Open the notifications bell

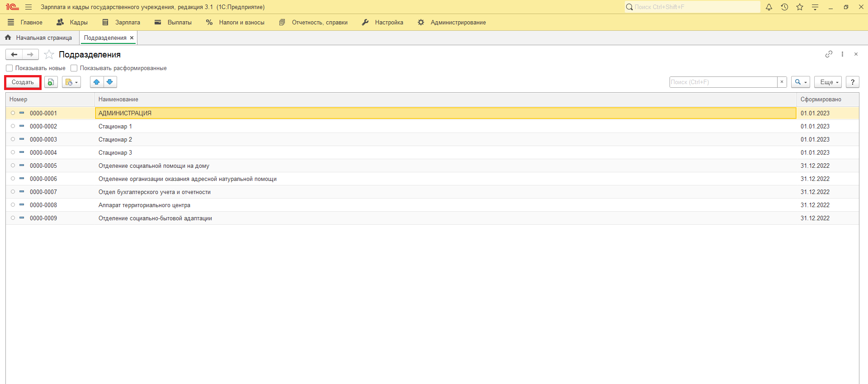pyautogui.click(x=769, y=7)
